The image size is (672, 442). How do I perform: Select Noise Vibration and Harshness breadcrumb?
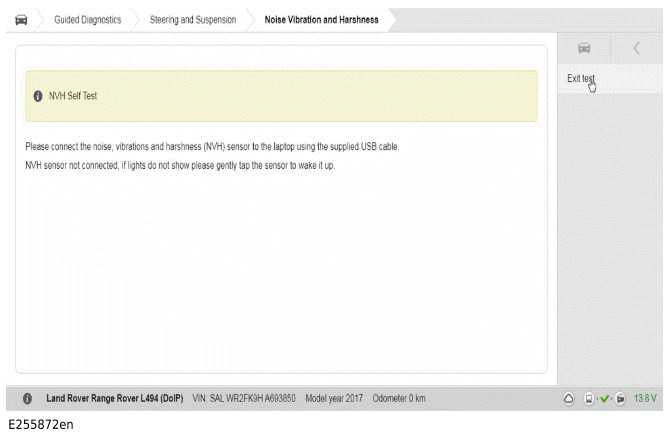[x=321, y=19]
